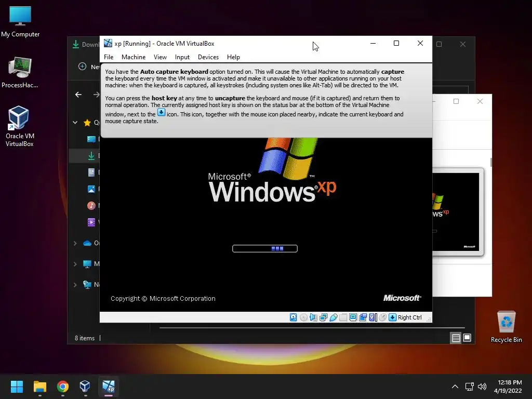
Task: Open Oracle VM VirtualBox desktop shortcut
Action: 19,126
